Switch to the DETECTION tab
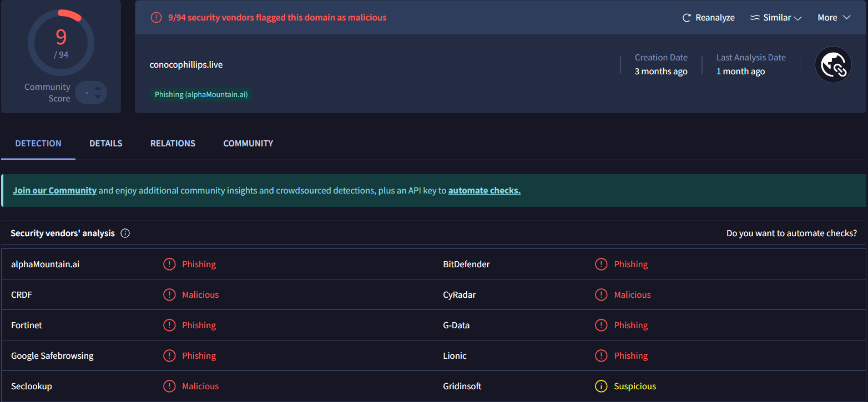 (38, 144)
